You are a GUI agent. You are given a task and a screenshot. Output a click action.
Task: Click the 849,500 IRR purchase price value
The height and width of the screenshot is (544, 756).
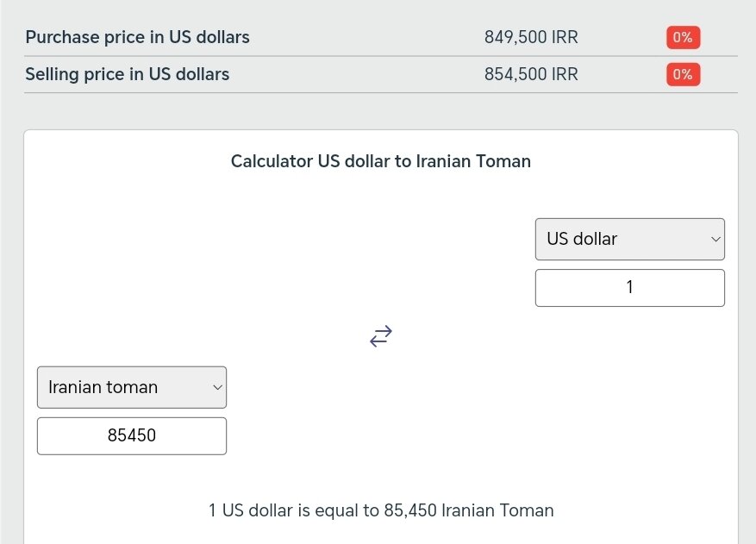point(530,37)
